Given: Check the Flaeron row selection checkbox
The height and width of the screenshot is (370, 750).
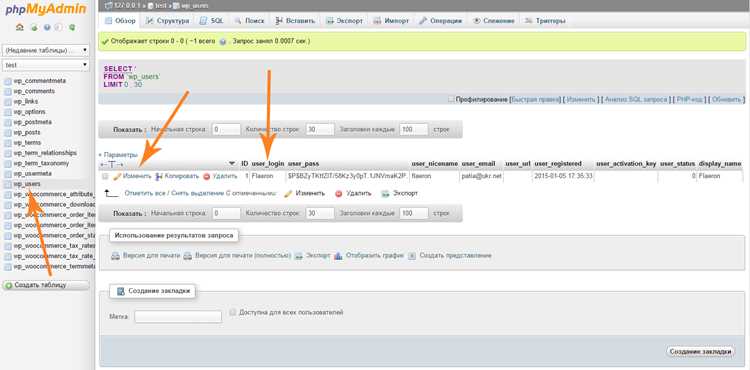Looking at the screenshot, I should click(x=105, y=176).
